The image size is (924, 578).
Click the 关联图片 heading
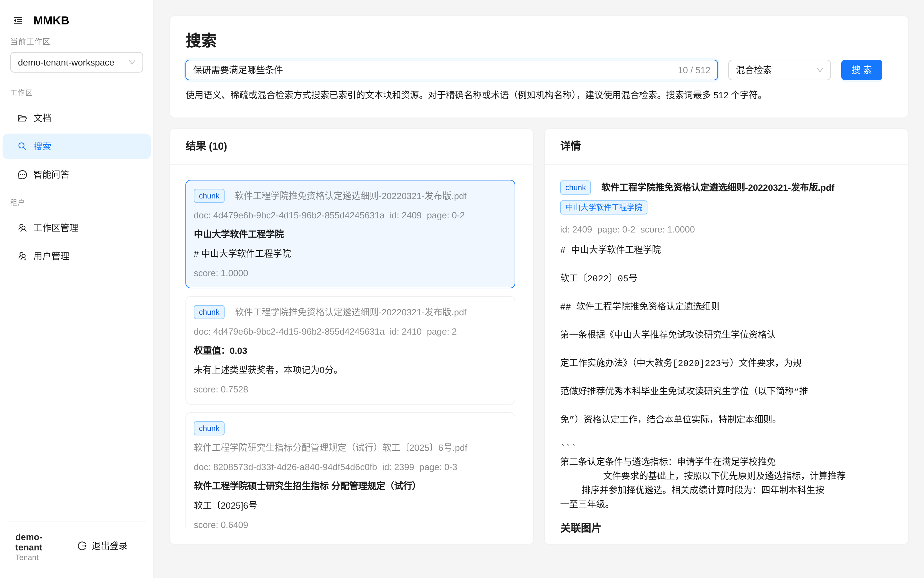580,528
